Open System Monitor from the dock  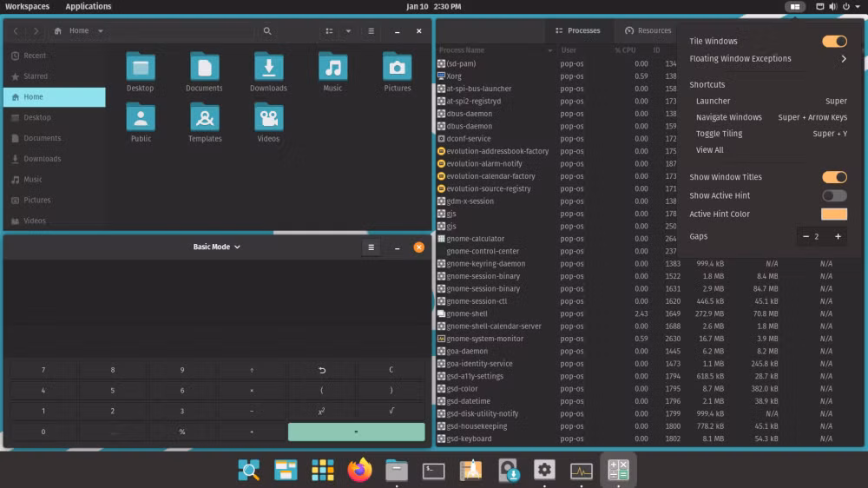pos(582,471)
